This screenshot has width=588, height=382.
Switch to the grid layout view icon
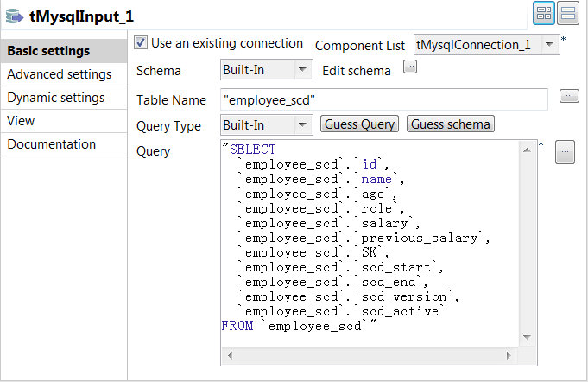pyautogui.click(x=545, y=13)
